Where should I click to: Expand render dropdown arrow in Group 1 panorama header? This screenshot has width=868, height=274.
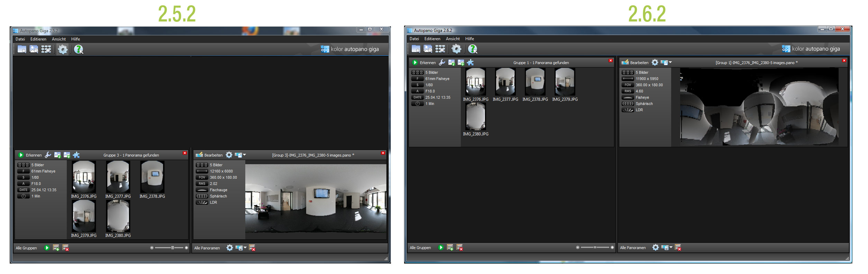tap(670, 62)
